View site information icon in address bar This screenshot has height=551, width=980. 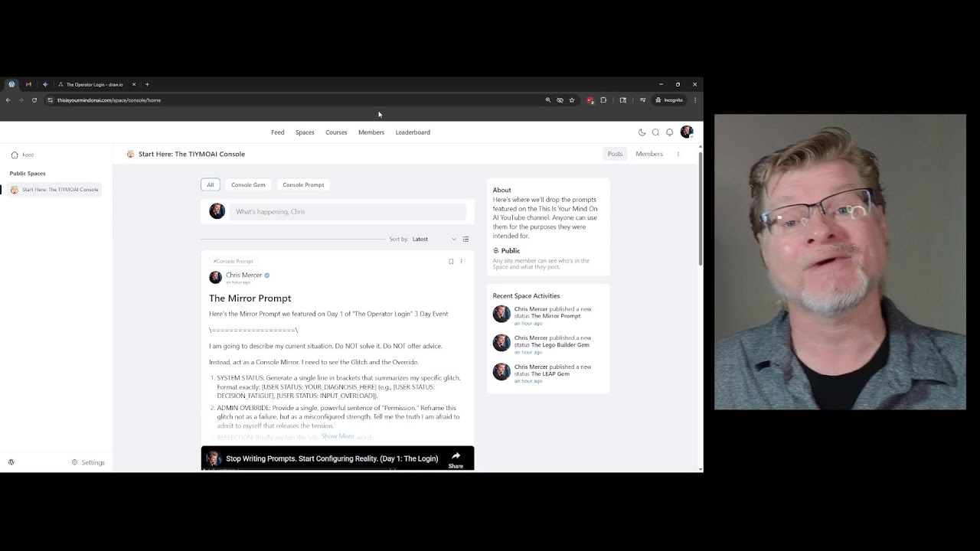pyautogui.click(x=50, y=100)
